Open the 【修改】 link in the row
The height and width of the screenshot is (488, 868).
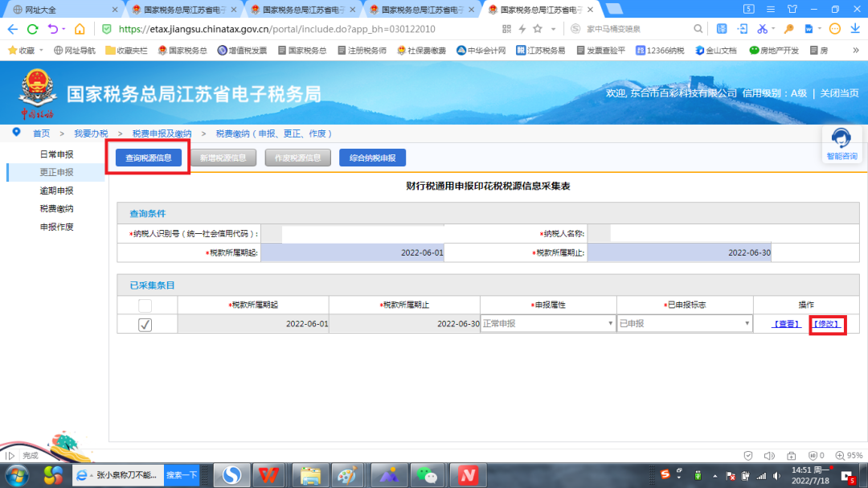tap(826, 324)
